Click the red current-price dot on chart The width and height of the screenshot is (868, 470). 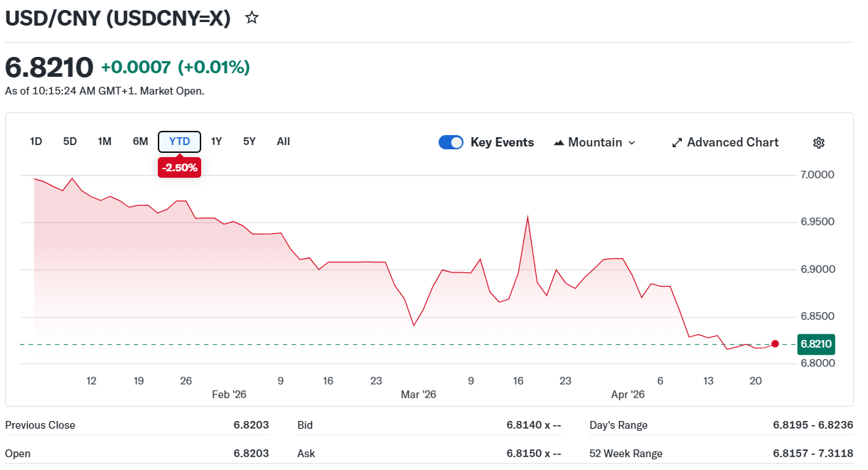tap(775, 344)
